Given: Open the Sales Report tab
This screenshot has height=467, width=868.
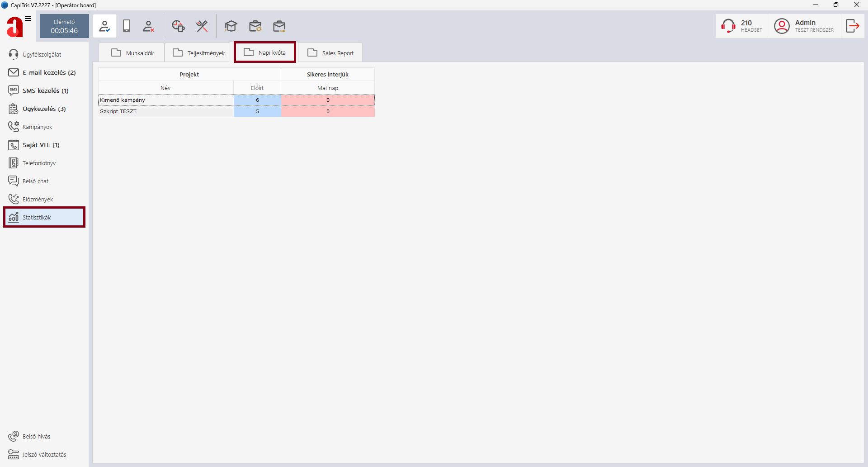Looking at the screenshot, I should click(x=330, y=53).
